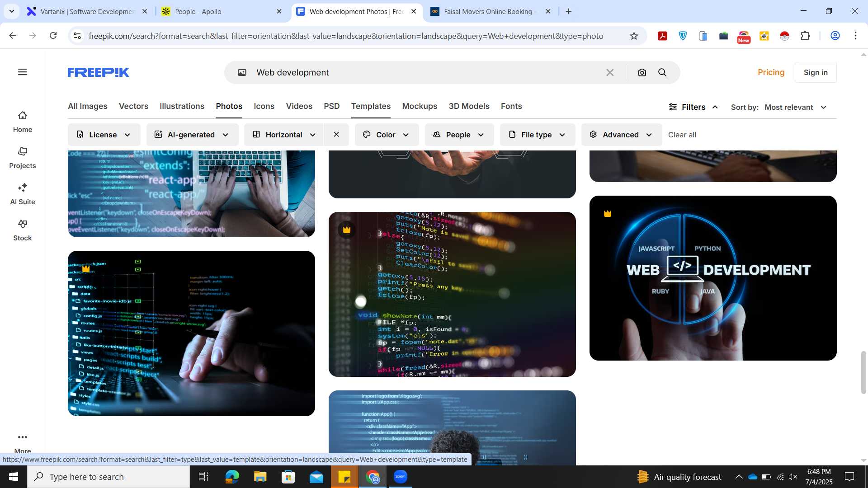This screenshot has width=868, height=488.
Task: Switch to Templates tab
Action: [x=371, y=106]
